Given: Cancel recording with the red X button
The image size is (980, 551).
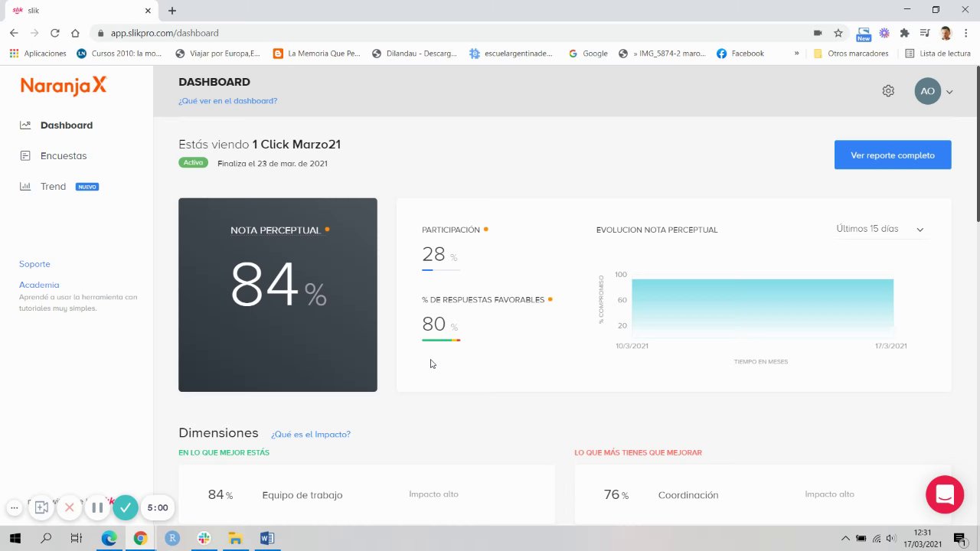Looking at the screenshot, I should click(x=69, y=507).
